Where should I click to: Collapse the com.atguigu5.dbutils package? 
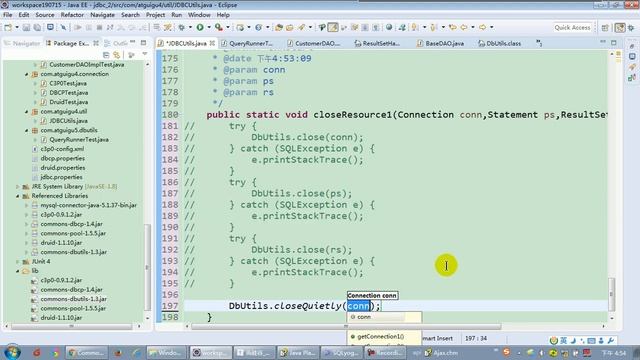27,131
